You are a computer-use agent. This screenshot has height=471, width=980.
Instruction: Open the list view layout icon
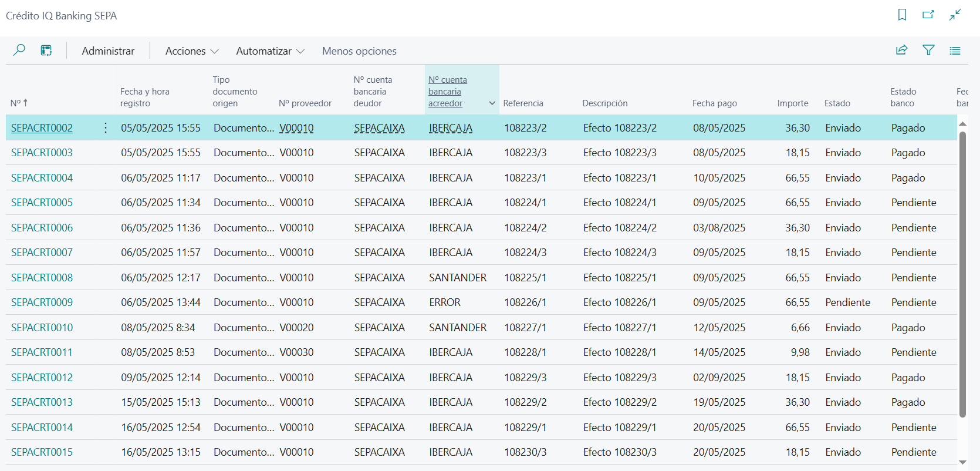(x=955, y=51)
